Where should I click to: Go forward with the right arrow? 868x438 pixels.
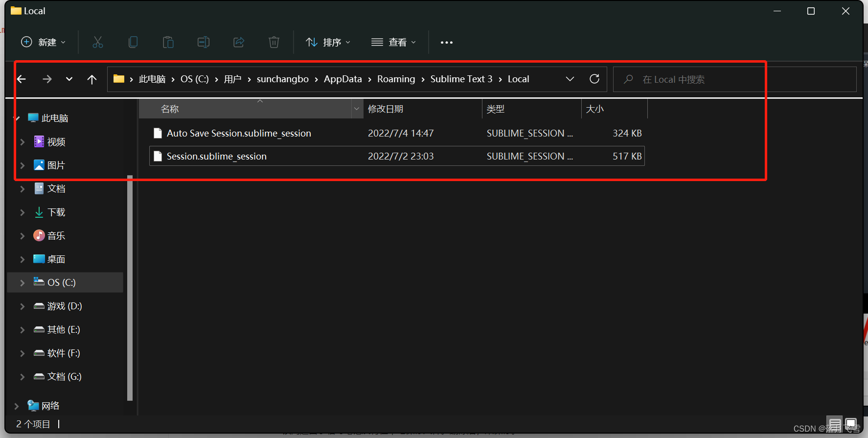(x=47, y=79)
